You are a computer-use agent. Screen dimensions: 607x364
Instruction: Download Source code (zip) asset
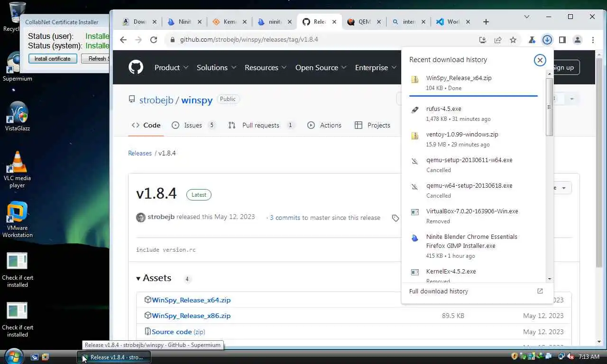click(x=178, y=332)
